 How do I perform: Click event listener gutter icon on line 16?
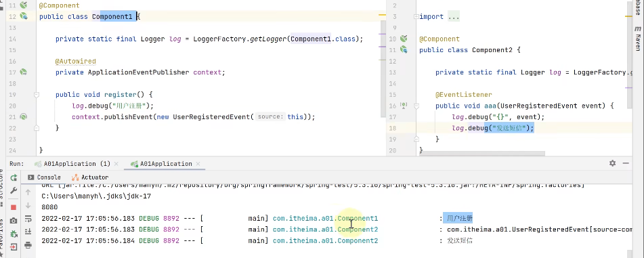404,106
